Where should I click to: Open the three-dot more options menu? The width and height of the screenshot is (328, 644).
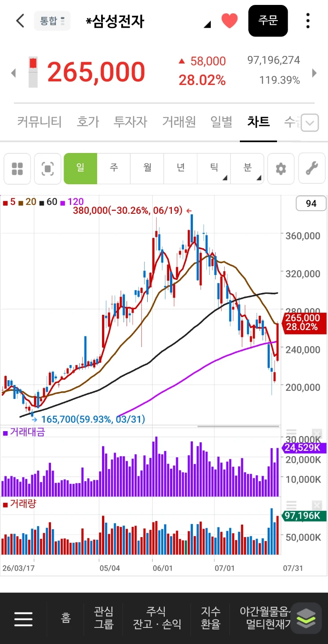308,21
